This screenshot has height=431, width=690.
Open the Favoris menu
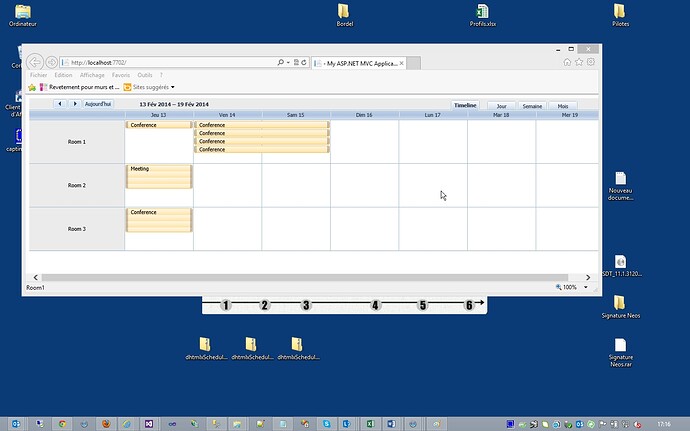(121, 75)
